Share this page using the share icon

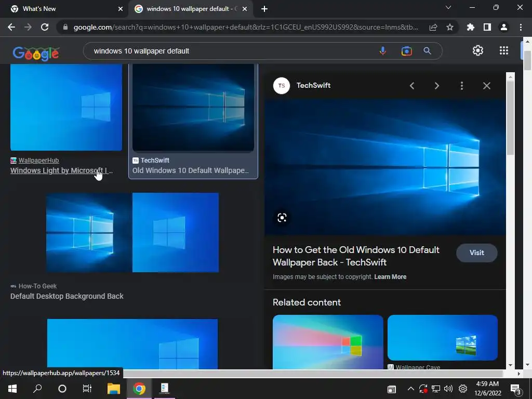[x=433, y=27]
